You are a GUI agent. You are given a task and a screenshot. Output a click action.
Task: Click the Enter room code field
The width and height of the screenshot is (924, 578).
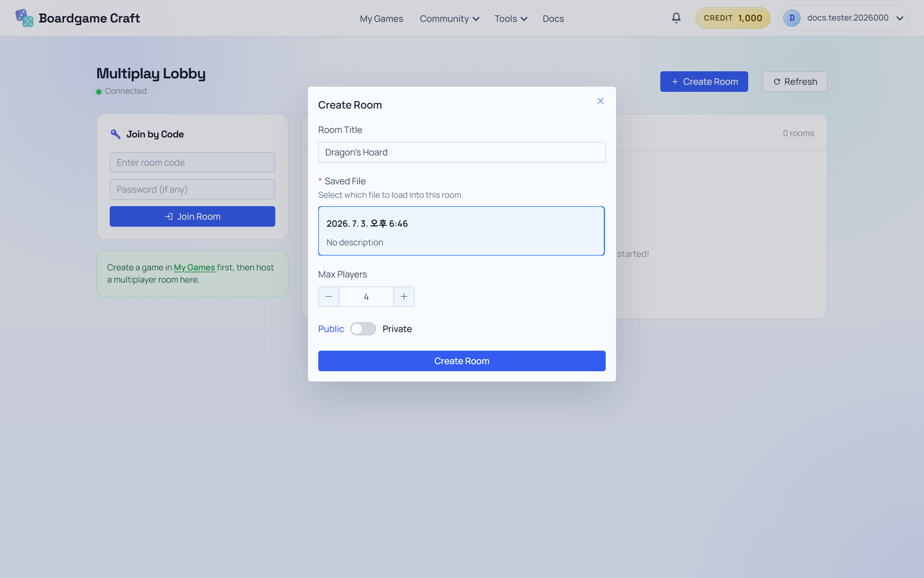click(x=193, y=162)
